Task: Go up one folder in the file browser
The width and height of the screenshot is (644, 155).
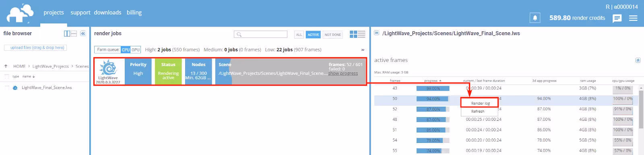Action: pos(6,66)
